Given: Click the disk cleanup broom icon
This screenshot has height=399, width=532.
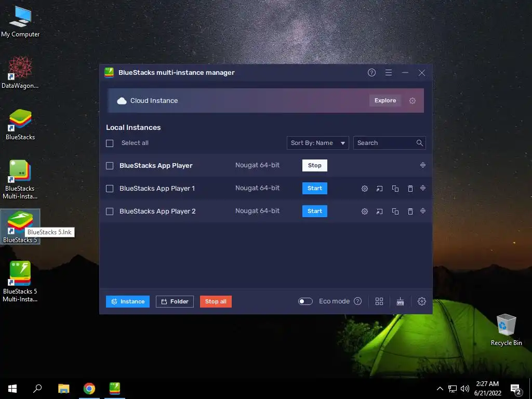Looking at the screenshot, I should tap(401, 301).
